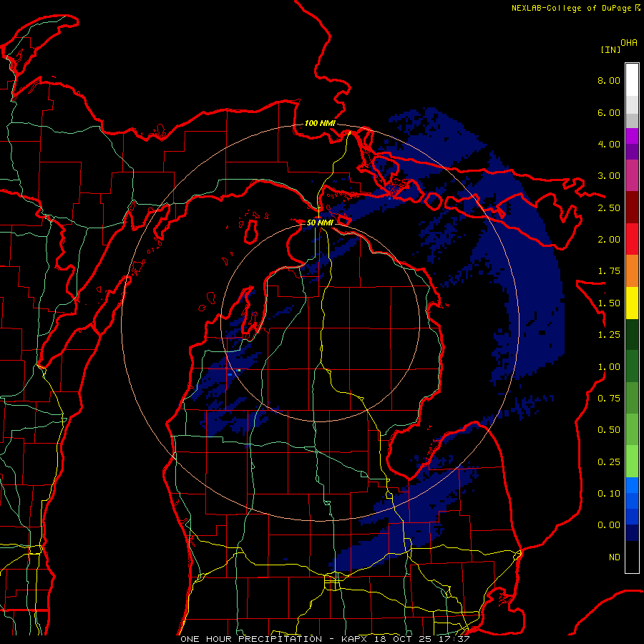Select the 8.00 legend value
The width and height of the screenshot is (644, 644).
(609, 80)
